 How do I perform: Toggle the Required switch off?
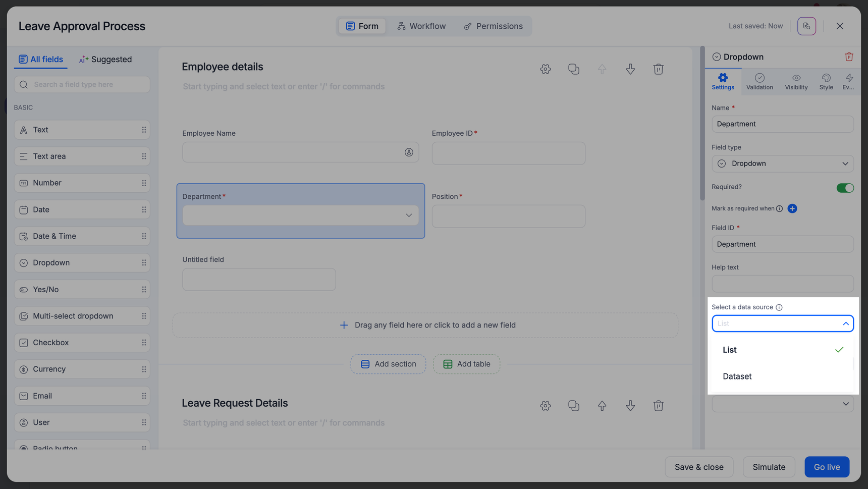(x=845, y=188)
